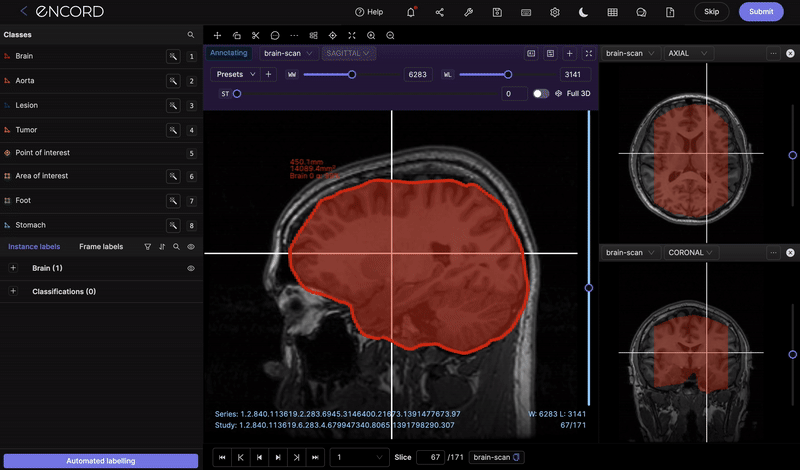
Task: Click Automated labelling button
Action: [x=101, y=461]
